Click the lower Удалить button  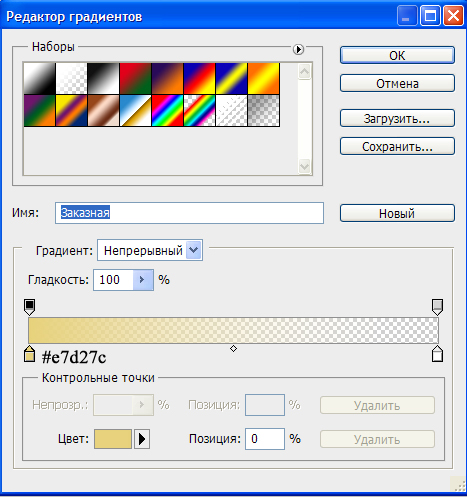pyautogui.click(x=377, y=439)
